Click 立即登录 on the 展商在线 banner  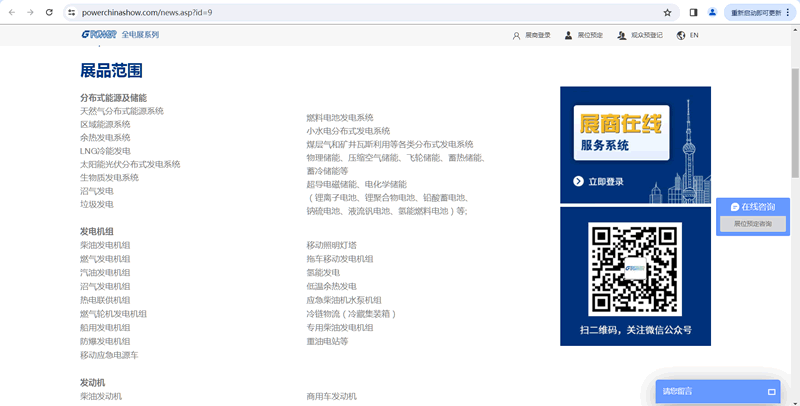pyautogui.click(x=599, y=182)
